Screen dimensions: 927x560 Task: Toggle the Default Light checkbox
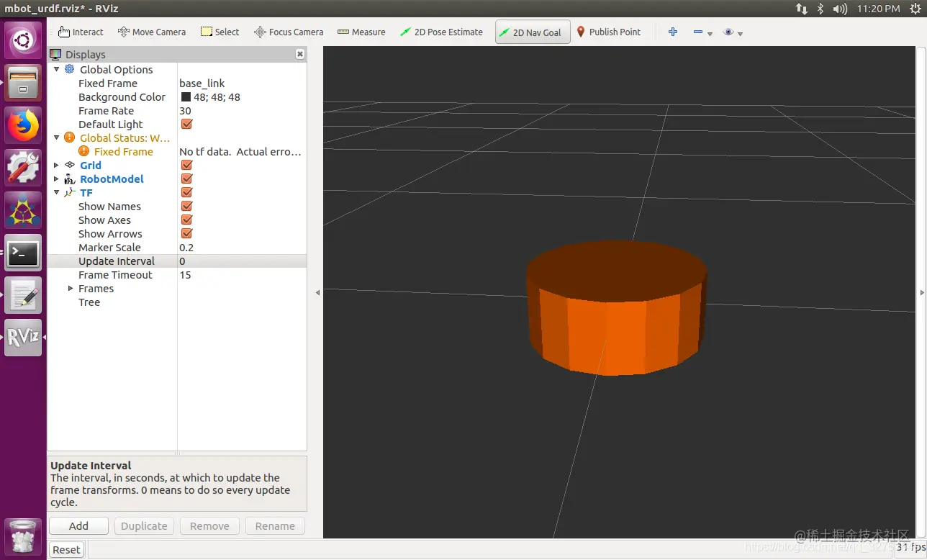point(186,124)
